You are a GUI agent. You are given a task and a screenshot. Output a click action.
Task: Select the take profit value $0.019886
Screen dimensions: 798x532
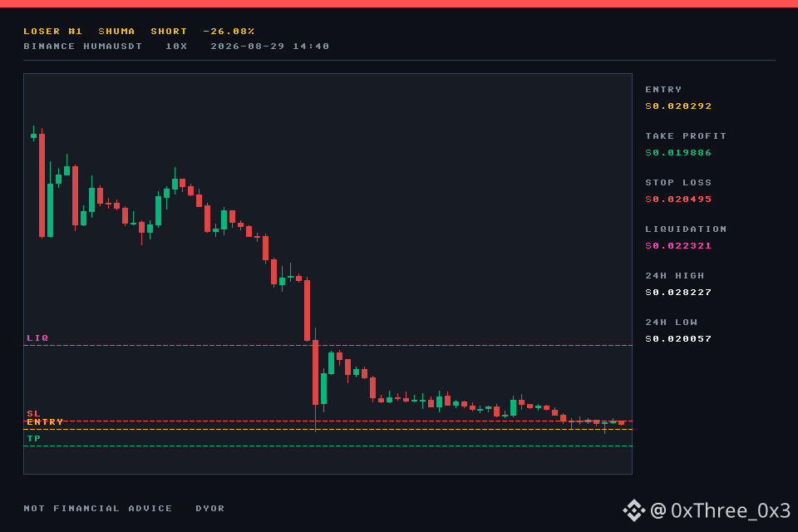[678, 153]
